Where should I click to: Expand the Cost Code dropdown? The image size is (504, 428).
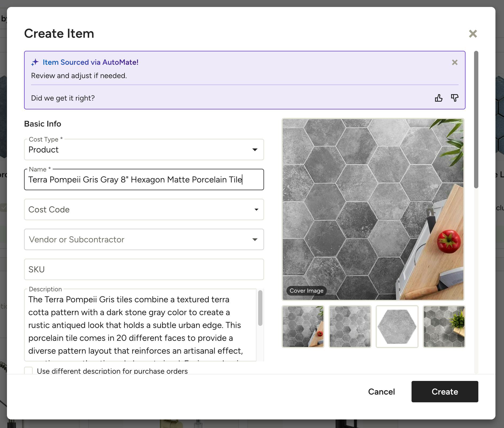[144, 209]
